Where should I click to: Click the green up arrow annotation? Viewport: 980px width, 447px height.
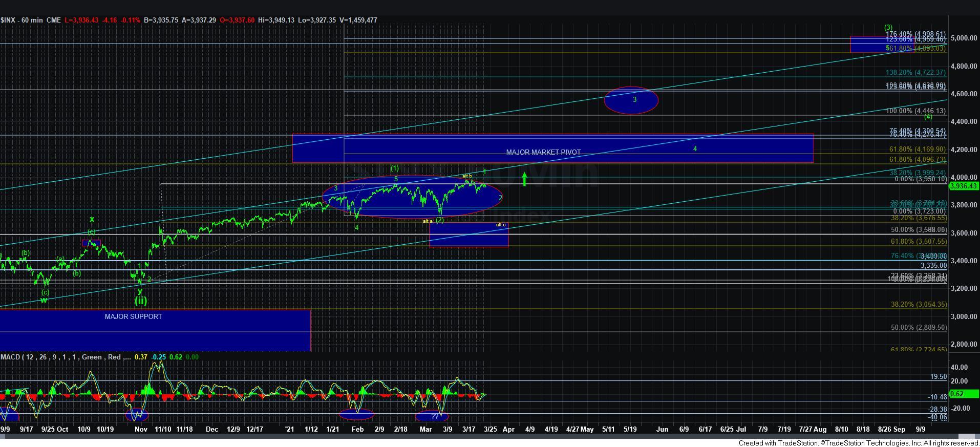(524, 179)
